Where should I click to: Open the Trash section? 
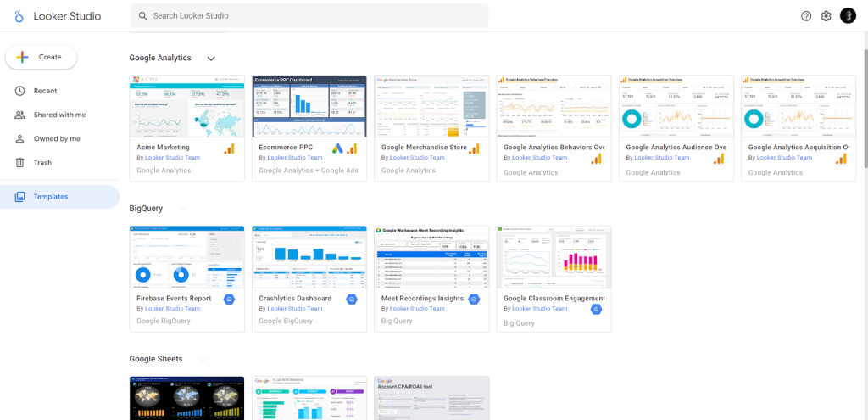point(42,163)
